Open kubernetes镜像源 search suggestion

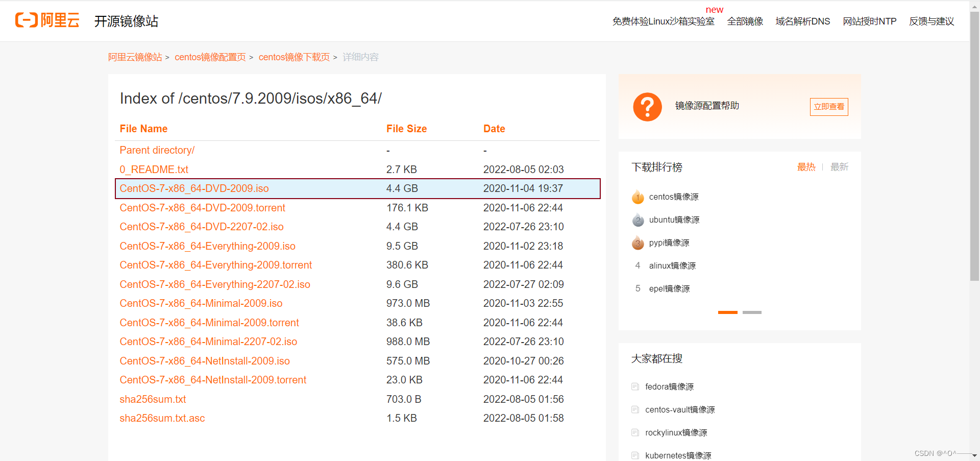[678, 455]
